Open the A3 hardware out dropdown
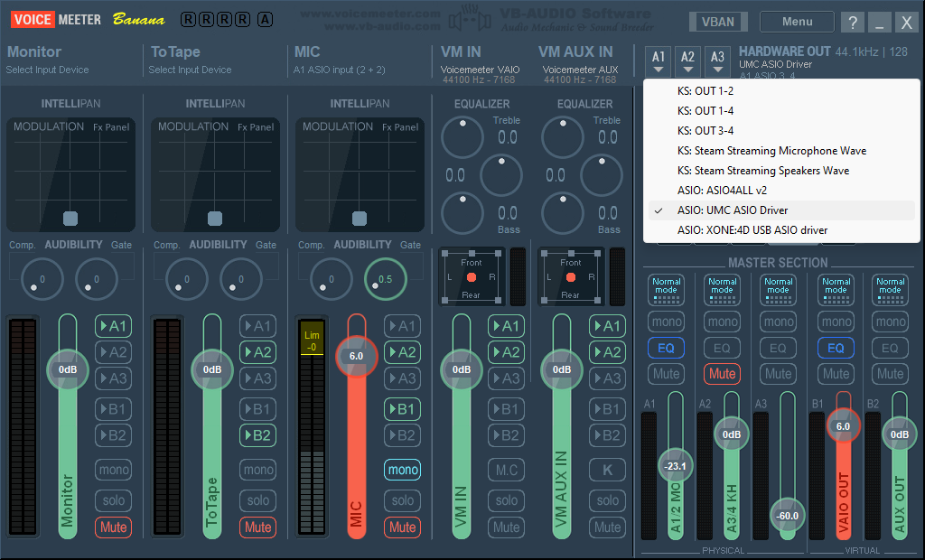Screen dimensions: 925x560 (717, 62)
